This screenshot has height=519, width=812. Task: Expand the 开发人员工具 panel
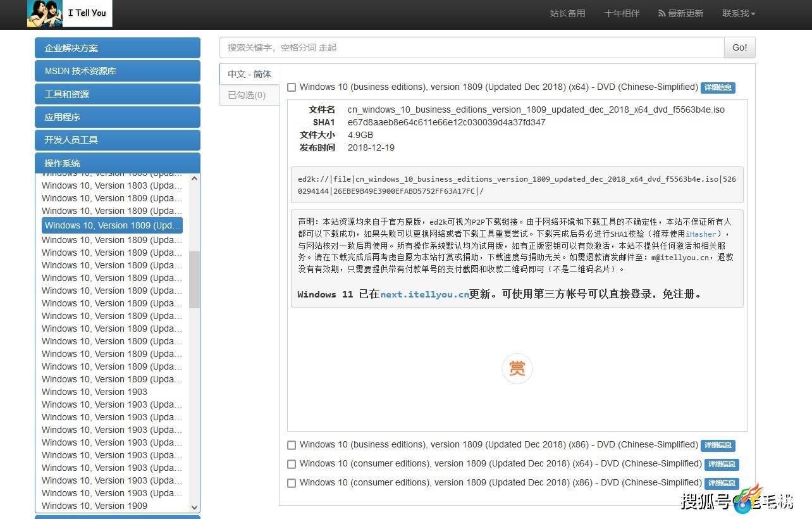(118, 140)
